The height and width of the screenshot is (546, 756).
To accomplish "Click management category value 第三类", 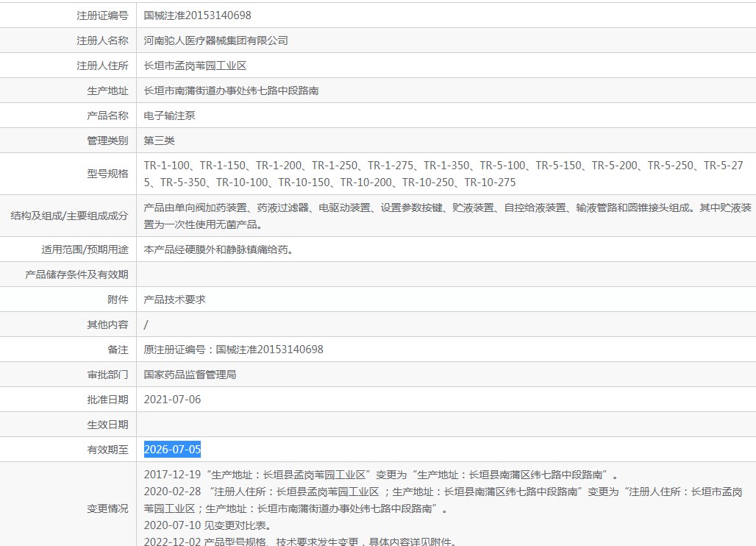I will click(x=159, y=141).
